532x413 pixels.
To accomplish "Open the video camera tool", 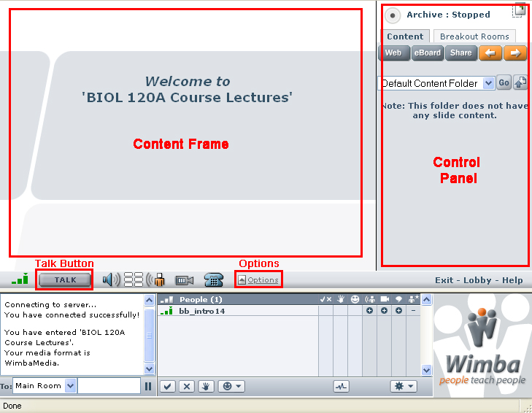I will 184,279.
